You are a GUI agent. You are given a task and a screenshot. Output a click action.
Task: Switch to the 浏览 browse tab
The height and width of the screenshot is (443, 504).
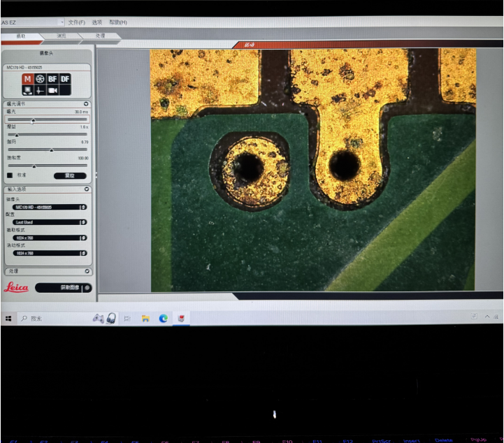[x=62, y=36]
